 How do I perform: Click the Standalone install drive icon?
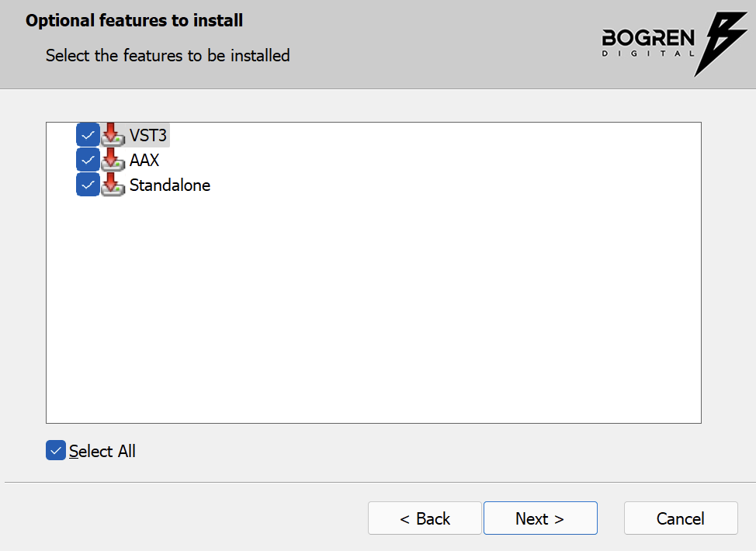(113, 185)
